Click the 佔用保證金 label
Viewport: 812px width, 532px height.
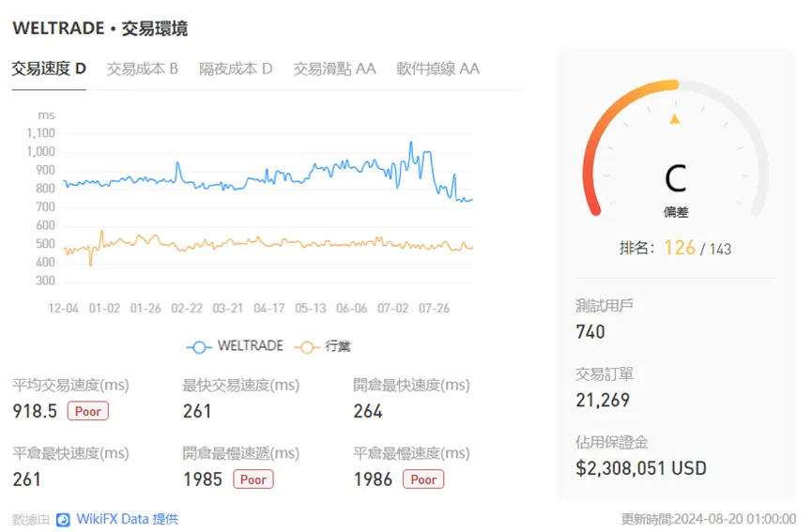click(612, 443)
